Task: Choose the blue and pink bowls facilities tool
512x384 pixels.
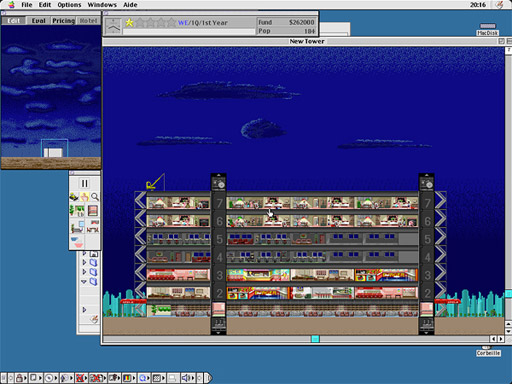Action: coord(77,242)
